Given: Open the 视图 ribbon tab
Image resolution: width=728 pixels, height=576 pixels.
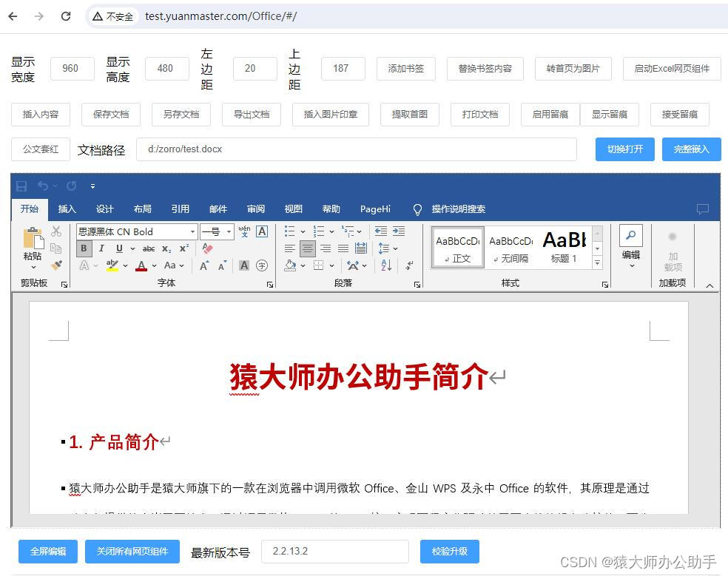Looking at the screenshot, I should point(294,209).
